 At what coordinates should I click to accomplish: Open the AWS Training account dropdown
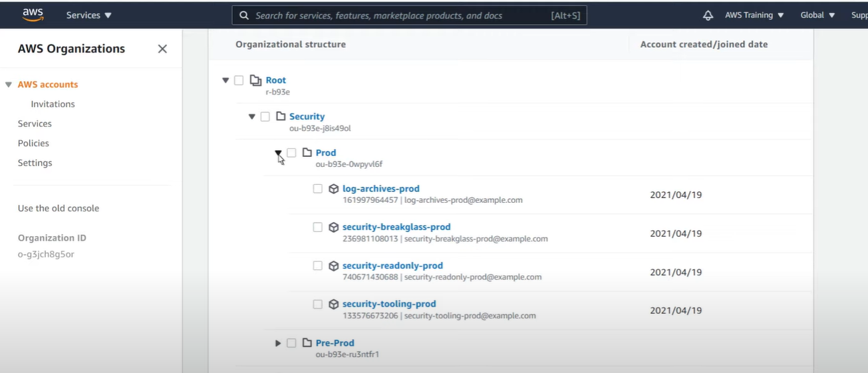pyautogui.click(x=754, y=15)
